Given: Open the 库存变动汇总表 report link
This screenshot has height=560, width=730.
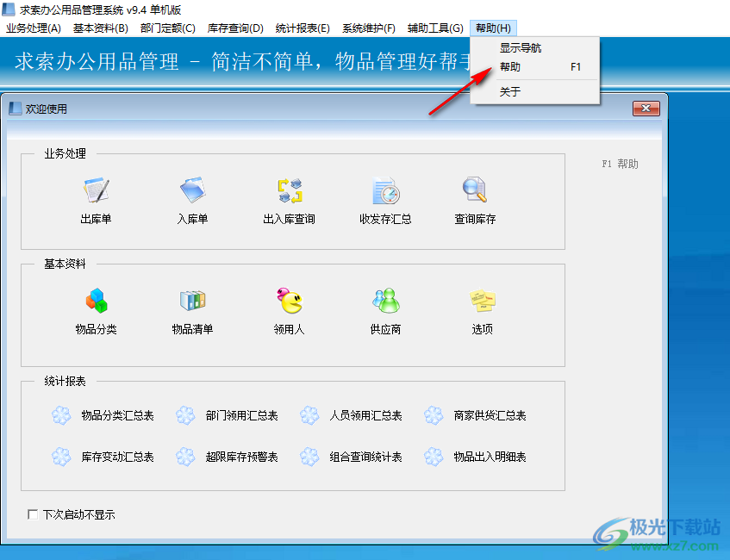Looking at the screenshot, I should 117,457.
